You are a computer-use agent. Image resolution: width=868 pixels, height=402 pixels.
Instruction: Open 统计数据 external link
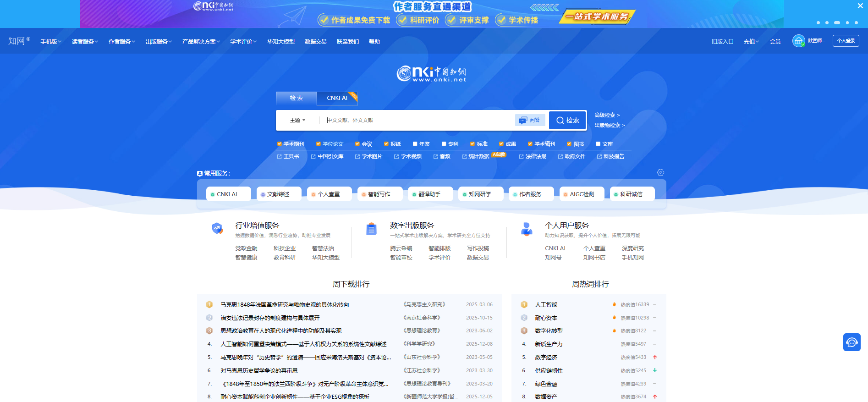[x=476, y=156]
